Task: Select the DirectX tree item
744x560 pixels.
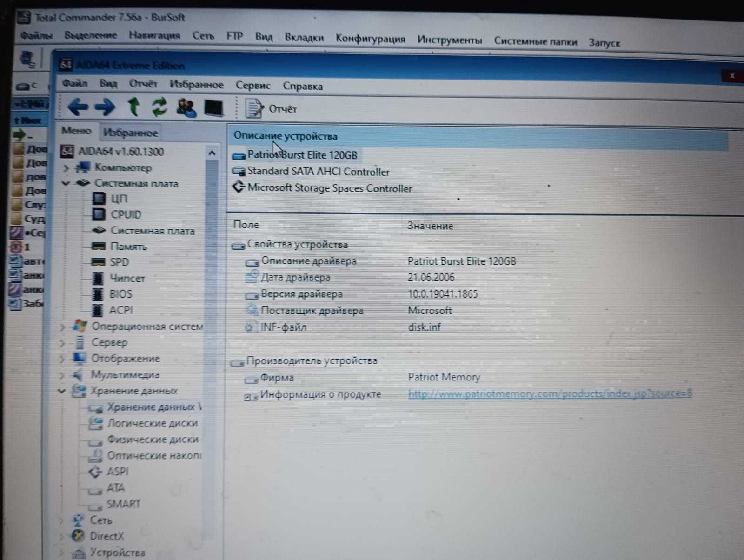Action: (x=99, y=536)
